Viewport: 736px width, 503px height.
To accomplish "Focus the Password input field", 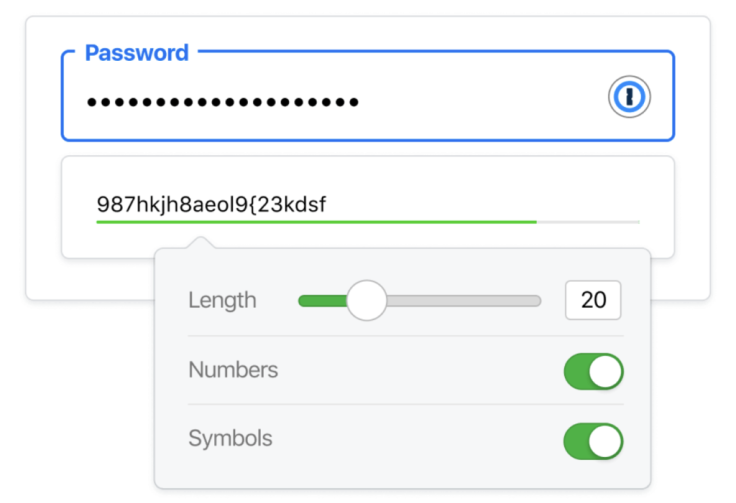I will point(368,96).
